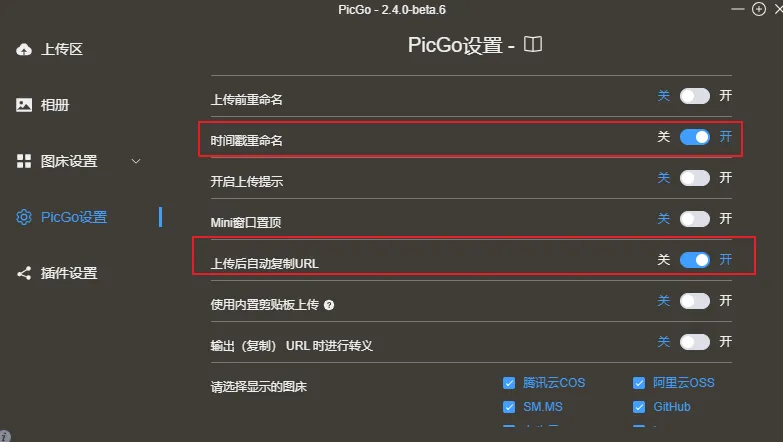Open the documentation book icon beside PicGo设置
Viewport: 783px width, 442px height.
pos(533,45)
